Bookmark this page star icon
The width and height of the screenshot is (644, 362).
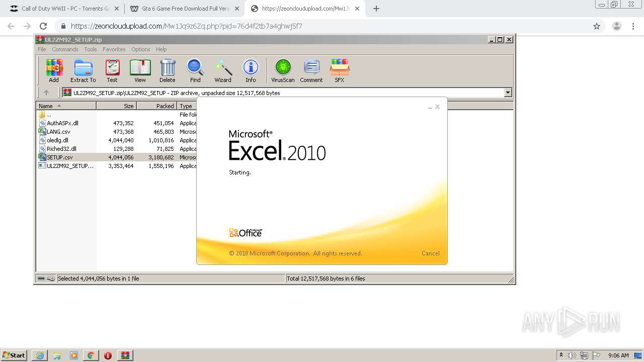[x=597, y=26]
